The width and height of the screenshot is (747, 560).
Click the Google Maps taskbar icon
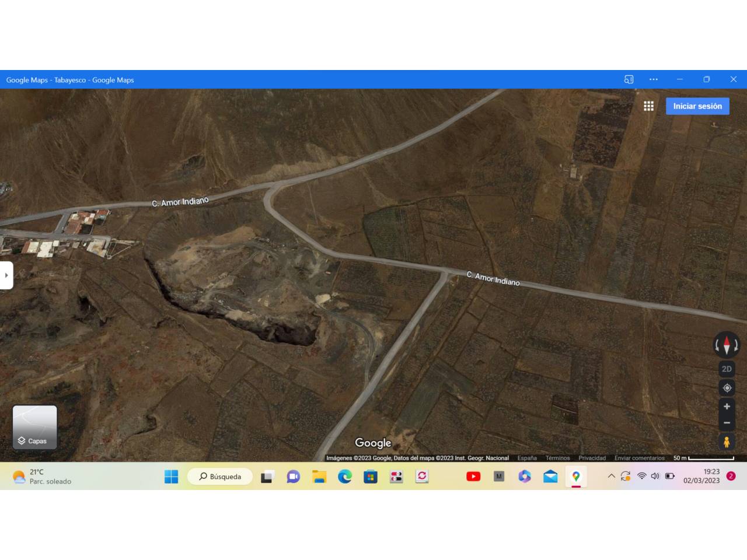(576, 477)
